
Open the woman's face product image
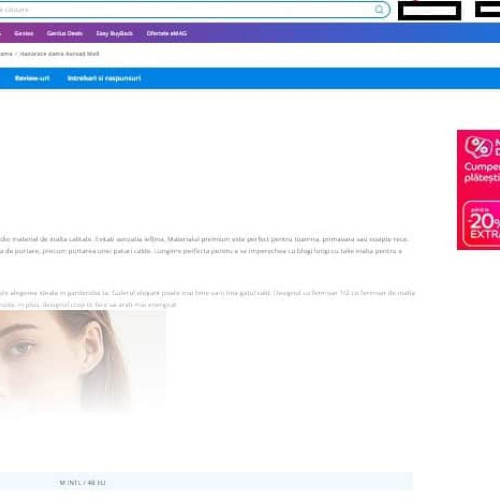coord(83,361)
